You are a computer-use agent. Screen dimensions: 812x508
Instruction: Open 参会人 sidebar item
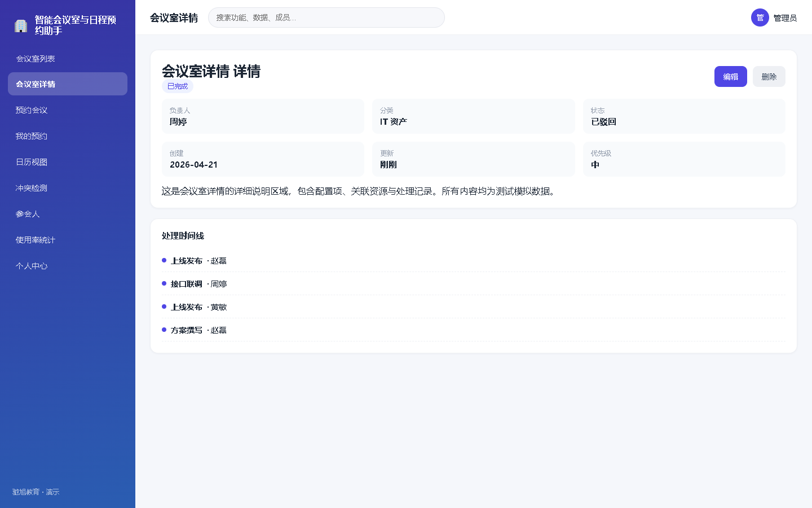coord(68,214)
